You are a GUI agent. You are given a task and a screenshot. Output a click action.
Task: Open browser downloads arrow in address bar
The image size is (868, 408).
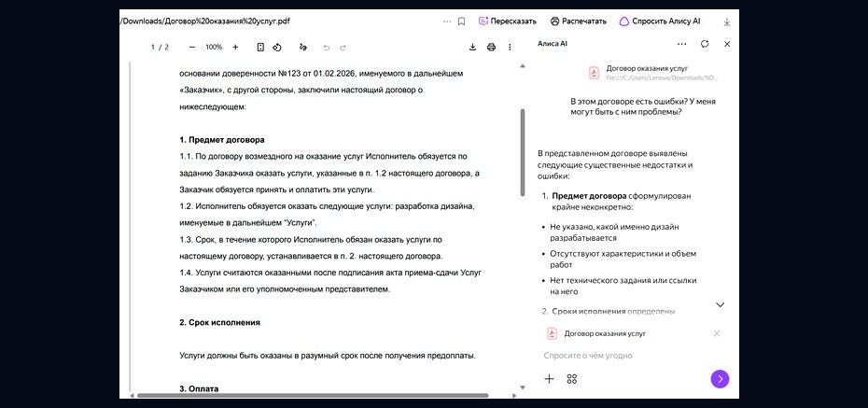point(727,21)
